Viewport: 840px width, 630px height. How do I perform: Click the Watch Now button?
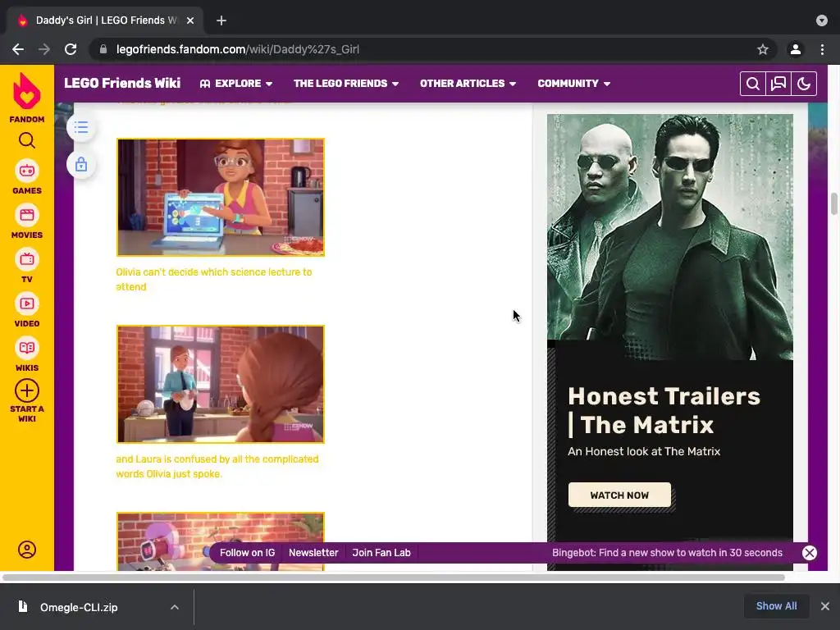[619, 495]
